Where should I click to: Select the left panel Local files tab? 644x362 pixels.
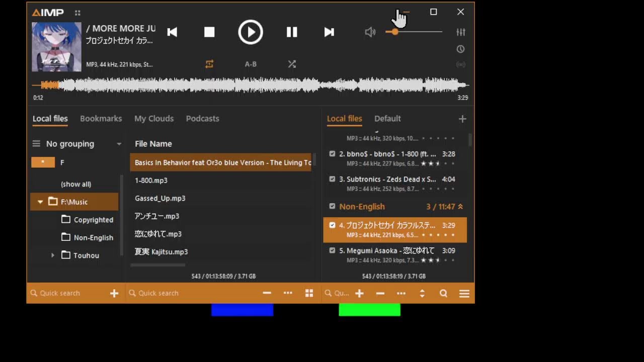click(50, 119)
